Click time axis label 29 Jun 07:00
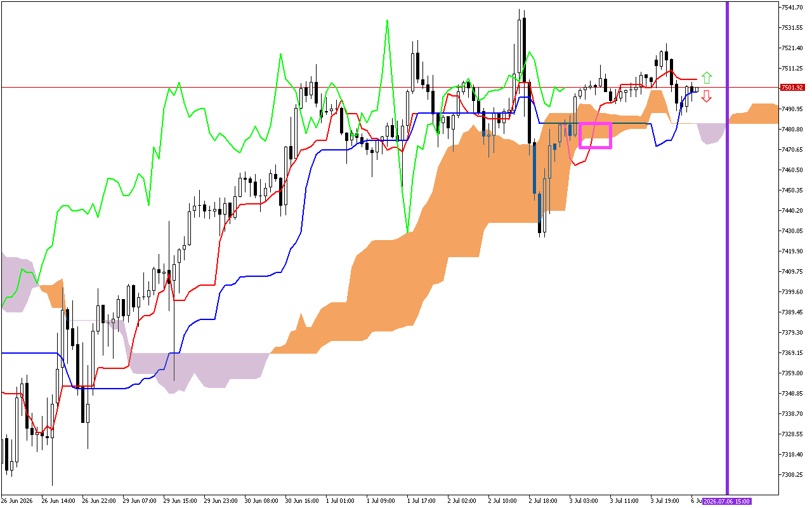 [140, 500]
